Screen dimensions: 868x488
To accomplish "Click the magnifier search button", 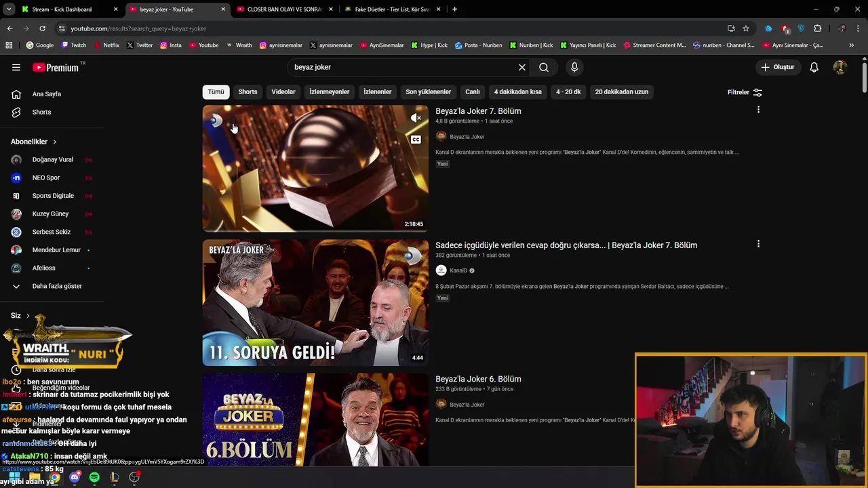I will [544, 67].
